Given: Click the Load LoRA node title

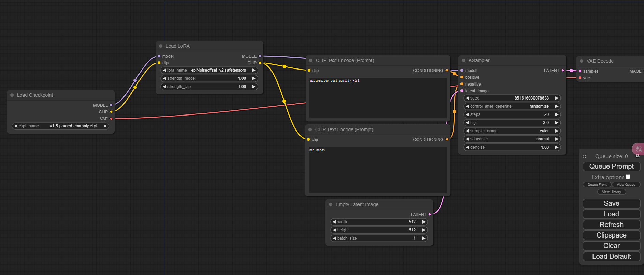Looking at the screenshot, I should 177,46.
